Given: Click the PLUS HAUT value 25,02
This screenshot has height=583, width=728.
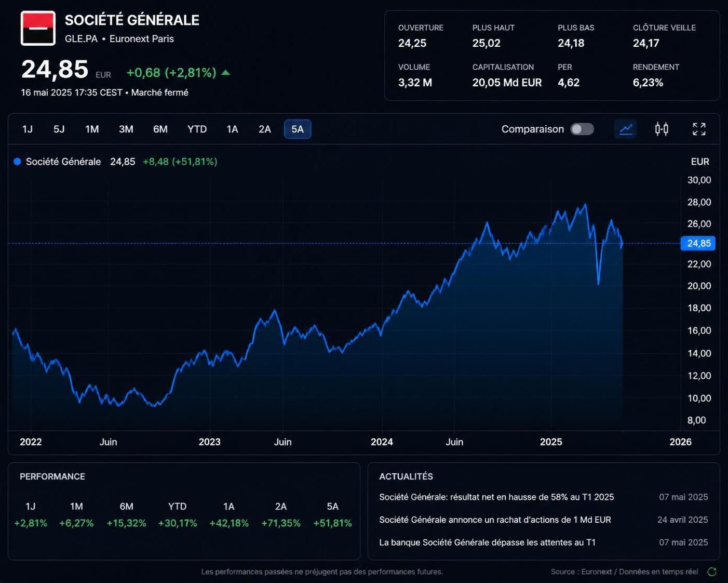Looking at the screenshot, I should point(487,43).
